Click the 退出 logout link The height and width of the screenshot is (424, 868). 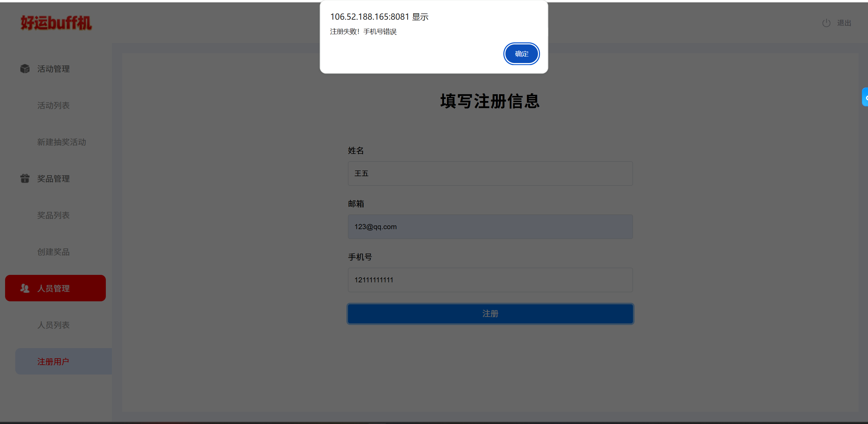click(844, 23)
